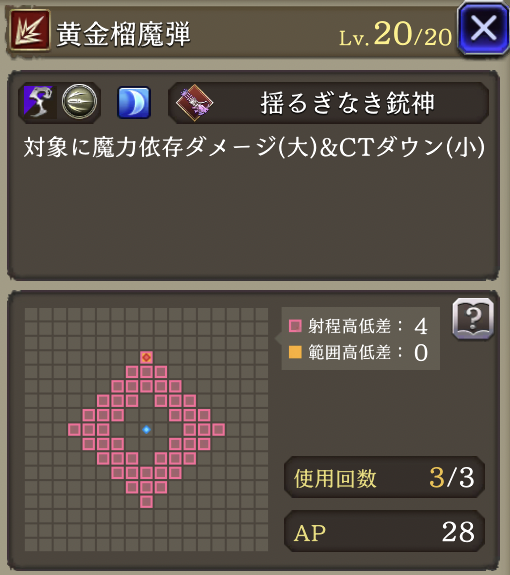Tap the orange diamond target tile at top
This screenshot has width=510, height=575.
coord(146,357)
